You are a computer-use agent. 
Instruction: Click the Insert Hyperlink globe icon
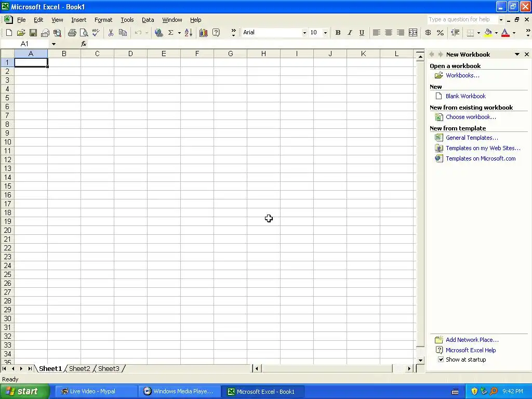tap(158, 33)
